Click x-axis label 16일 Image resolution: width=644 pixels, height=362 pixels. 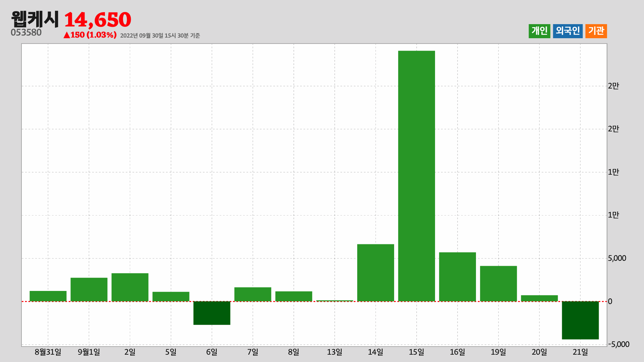pos(457,352)
